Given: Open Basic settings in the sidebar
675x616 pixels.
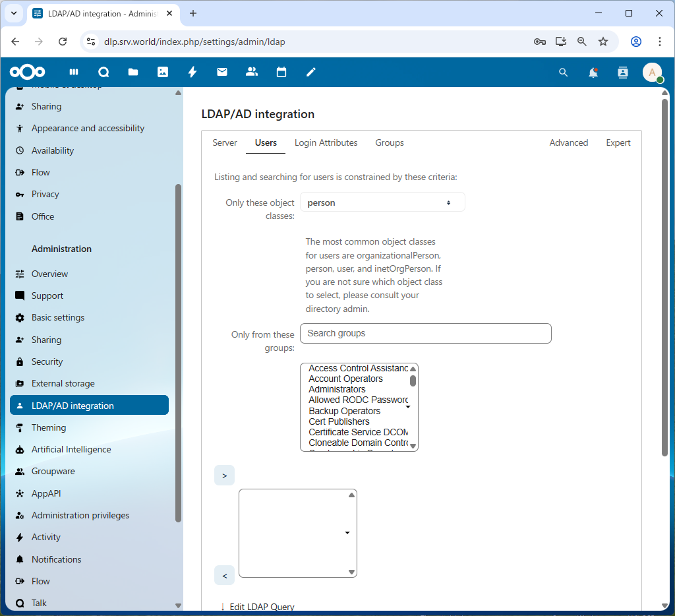Looking at the screenshot, I should pyautogui.click(x=58, y=317).
